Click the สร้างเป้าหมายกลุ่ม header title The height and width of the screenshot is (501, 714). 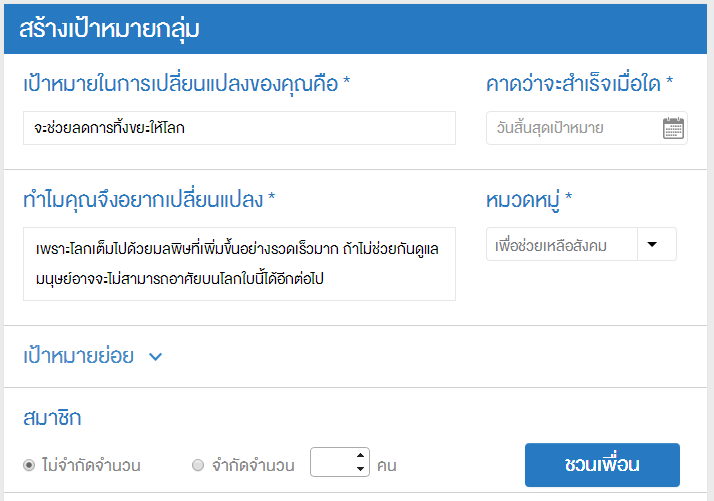pos(110,29)
